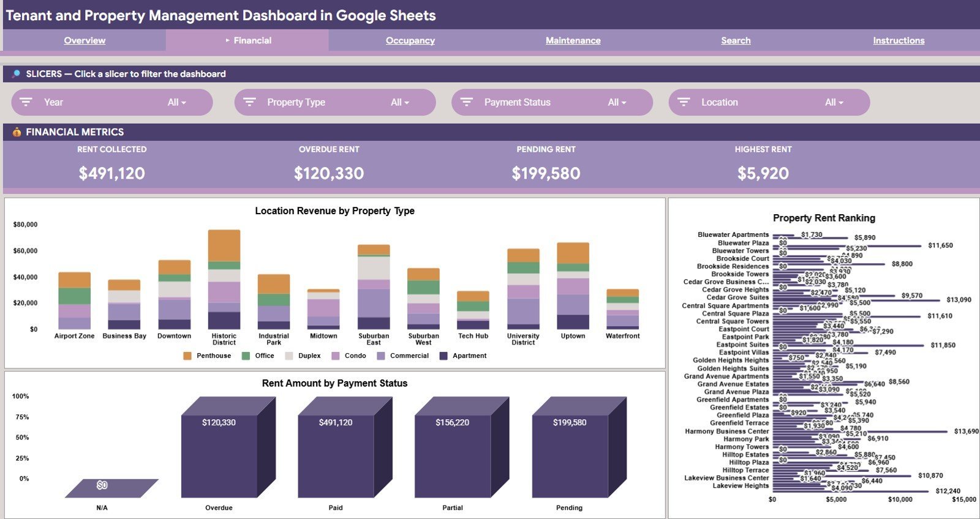
Task: Click the Lakeview Heights row label
Action: click(741, 486)
